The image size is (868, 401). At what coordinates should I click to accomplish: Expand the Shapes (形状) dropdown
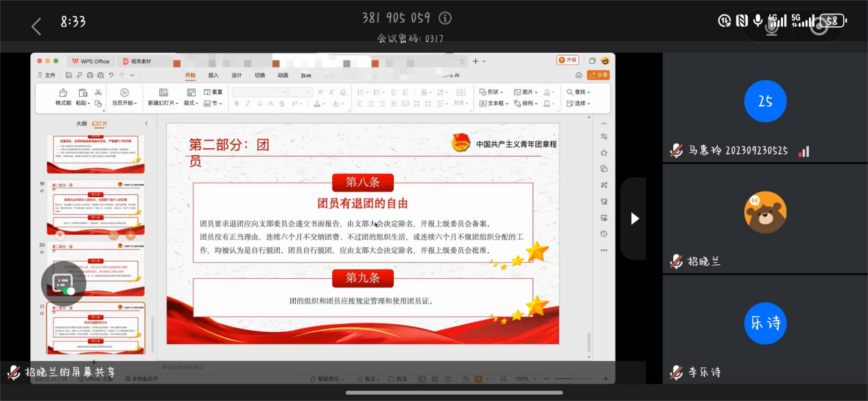492,92
